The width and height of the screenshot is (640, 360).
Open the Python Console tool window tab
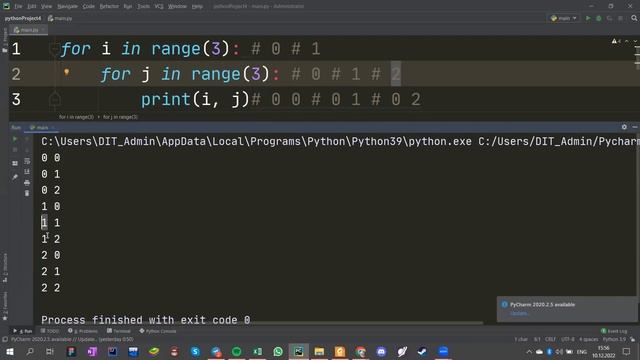coord(158,331)
